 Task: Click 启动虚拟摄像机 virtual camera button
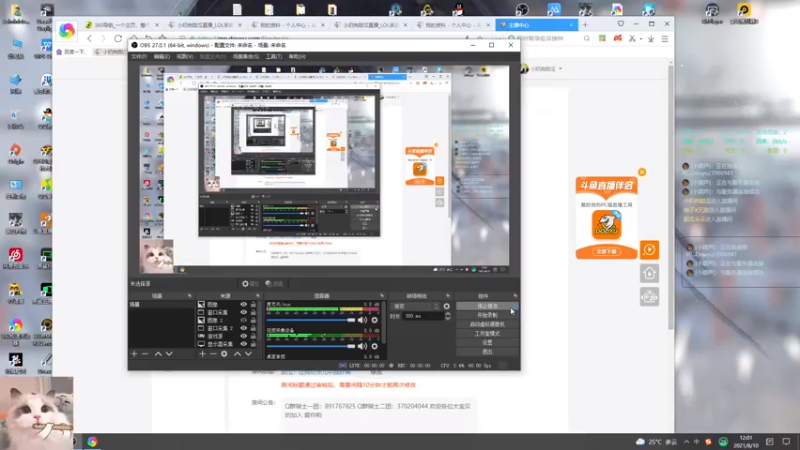pos(487,324)
